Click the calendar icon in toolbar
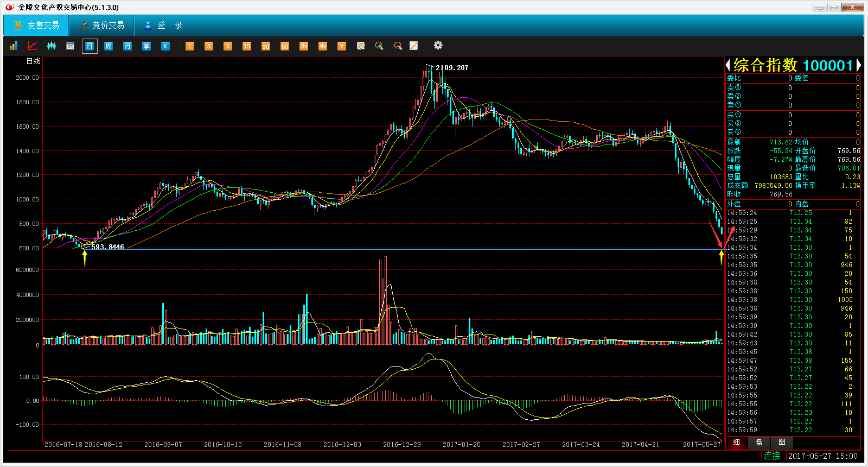The image size is (868, 467). point(71,46)
